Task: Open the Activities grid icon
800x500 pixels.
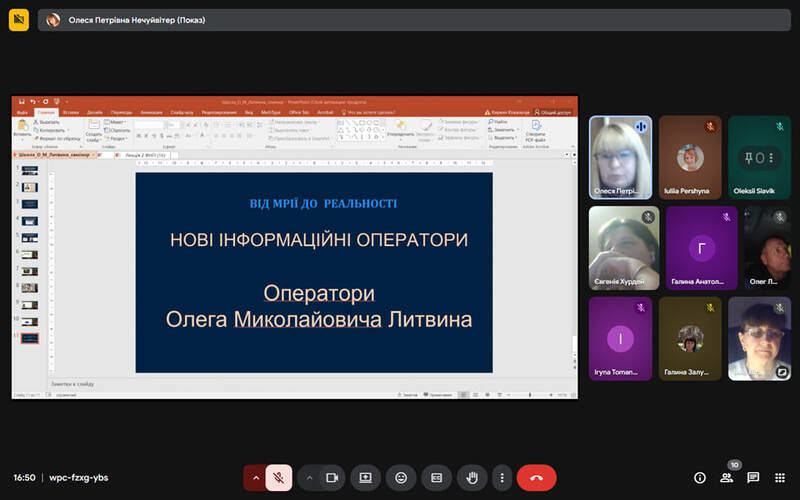Action: (780, 478)
